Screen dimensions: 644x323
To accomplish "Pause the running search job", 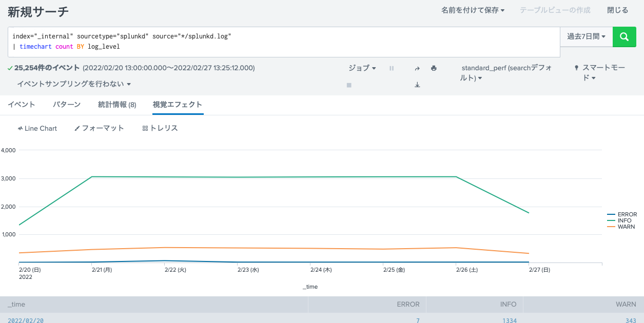I will coord(392,68).
